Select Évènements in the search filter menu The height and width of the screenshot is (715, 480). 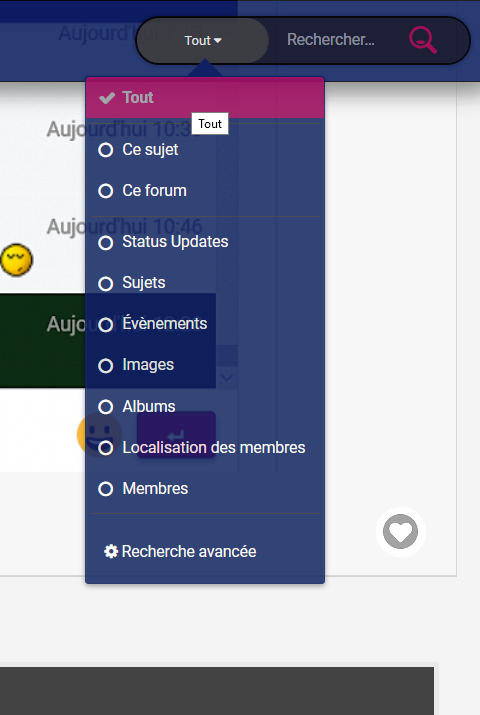(205, 324)
